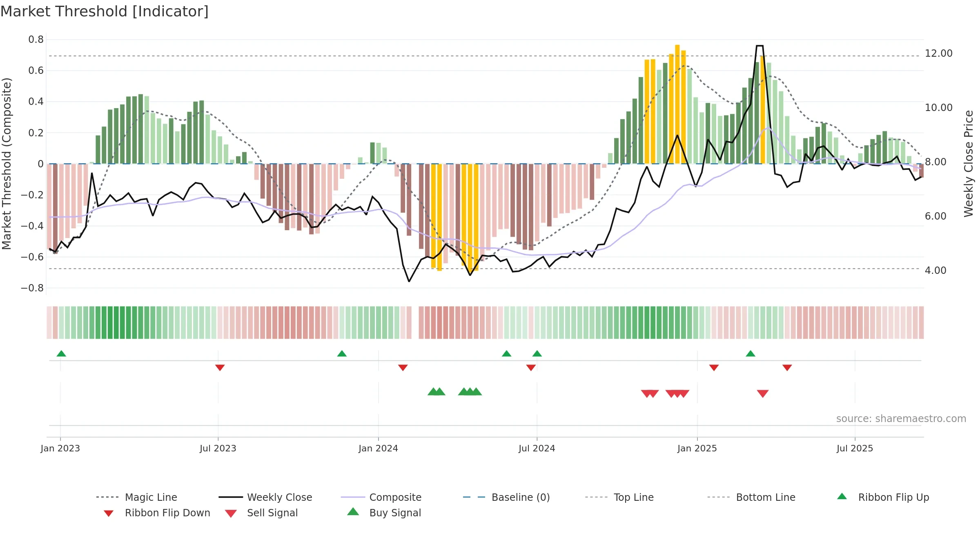The width and height of the screenshot is (980, 551).
Task: Click the Weekly Close Price axis title
Action: (x=969, y=163)
